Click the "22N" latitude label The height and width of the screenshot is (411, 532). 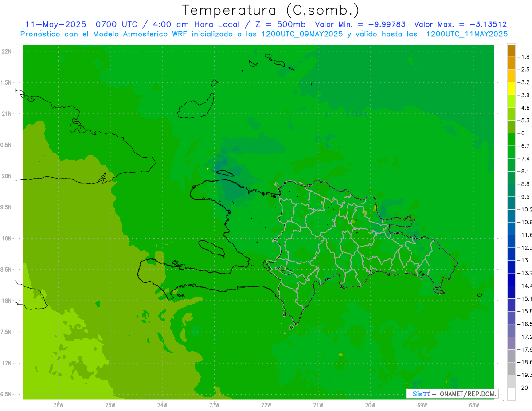coord(6,51)
